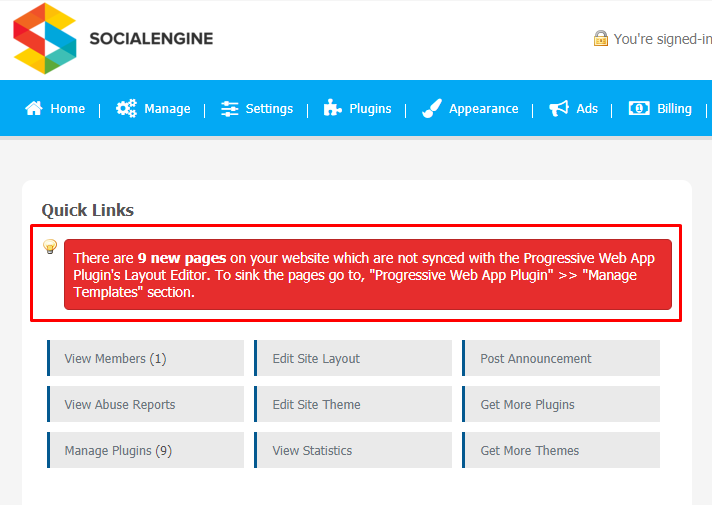This screenshot has width=712, height=505.
Task: Click the SOCIALENGINE wordmark text
Action: tap(151, 39)
